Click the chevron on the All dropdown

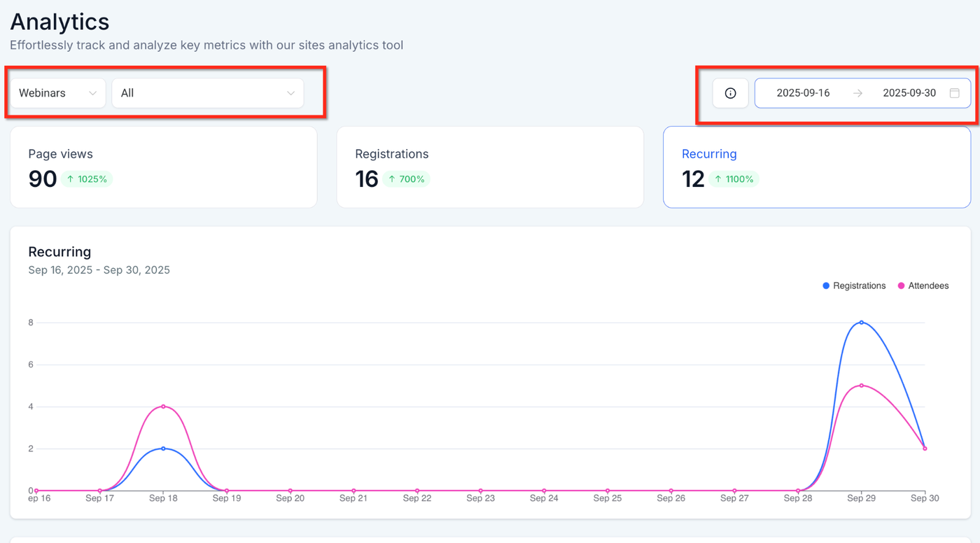tap(290, 93)
